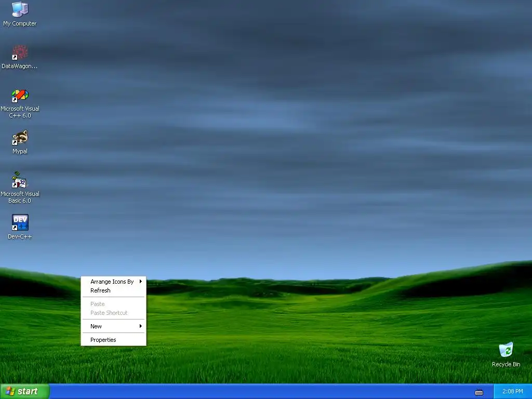Click the on-screen keyboard tray icon
Viewport: 532px width, 399px height.
[x=478, y=392]
